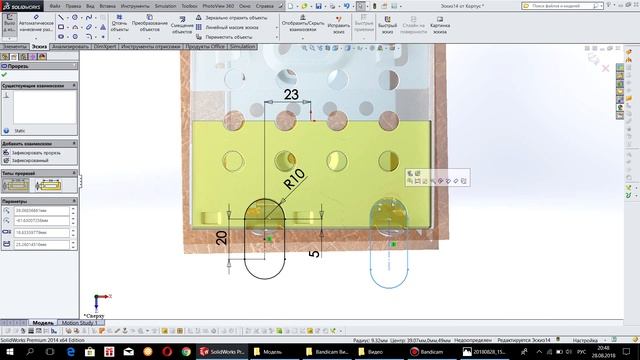Select the Slot sketch tool

tap(61, 37)
